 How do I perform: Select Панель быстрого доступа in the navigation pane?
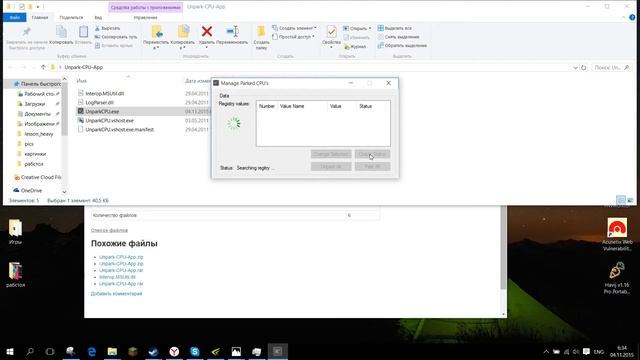tap(37, 84)
